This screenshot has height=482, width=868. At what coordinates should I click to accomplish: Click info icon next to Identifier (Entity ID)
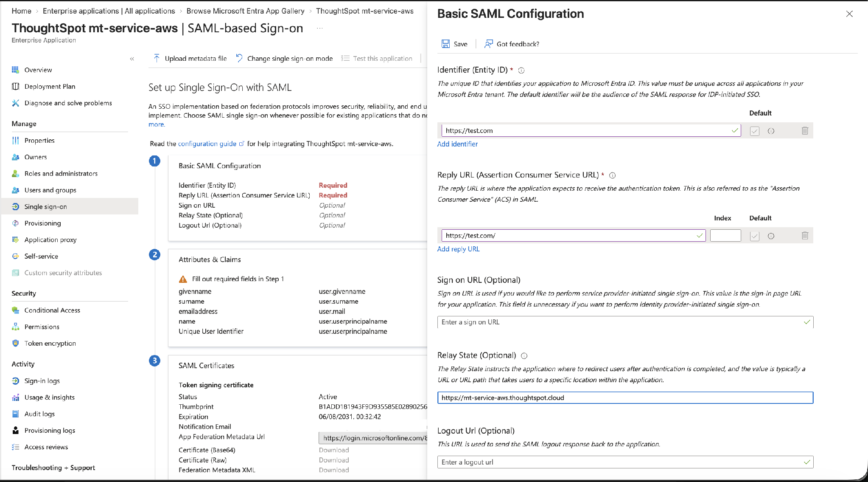pos(521,70)
